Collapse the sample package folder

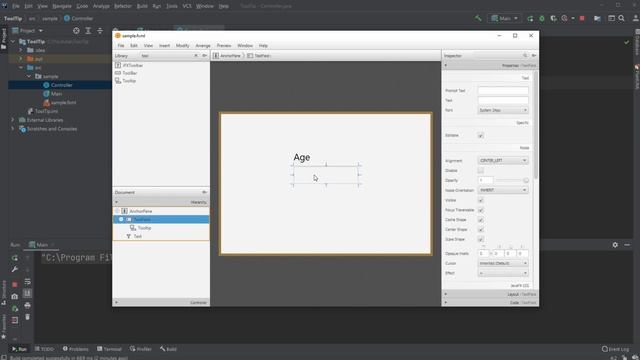[x=29, y=76]
